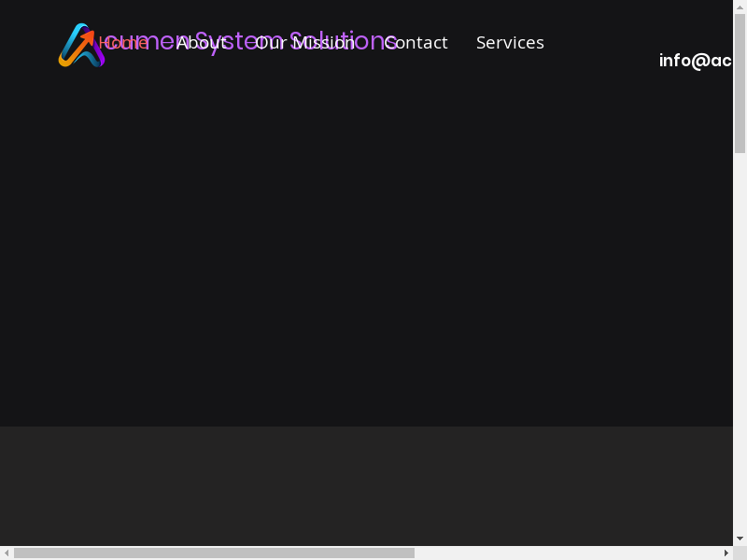Click horizontal scrollbar track right of thumb
This screenshot has height=560, width=747.
coord(570,553)
